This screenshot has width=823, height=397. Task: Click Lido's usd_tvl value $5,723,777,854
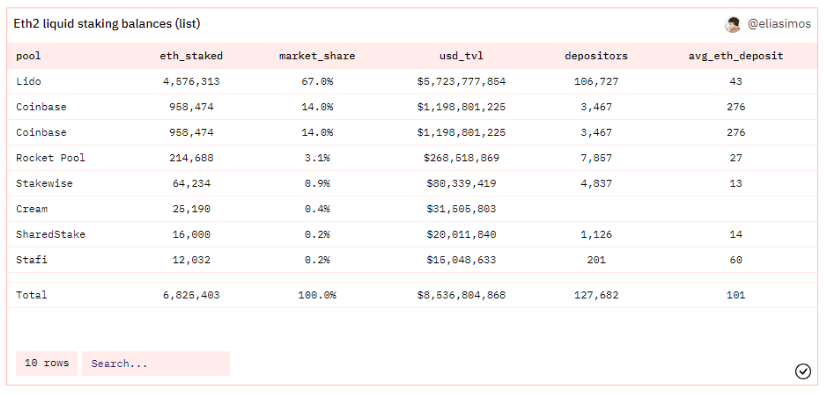tap(461, 82)
